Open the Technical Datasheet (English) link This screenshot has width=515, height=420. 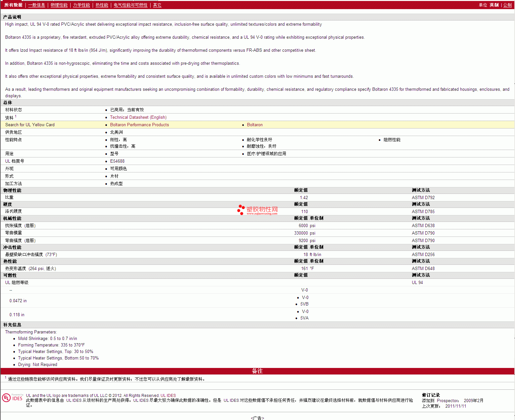(x=138, y=117)
